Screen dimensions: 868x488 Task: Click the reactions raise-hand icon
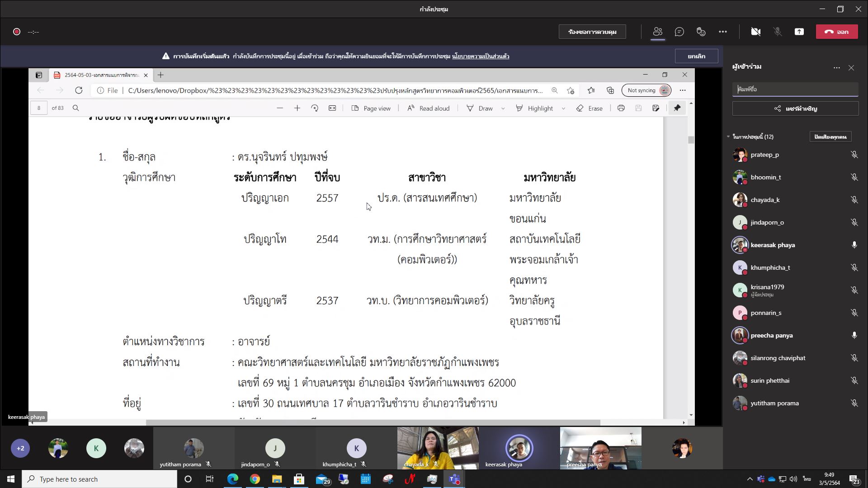701,32
